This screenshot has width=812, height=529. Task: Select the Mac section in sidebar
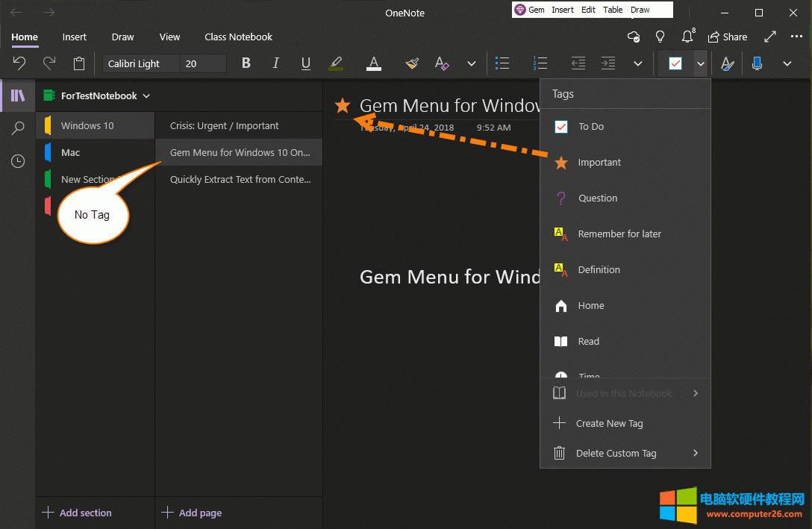(x=70, y=152)
